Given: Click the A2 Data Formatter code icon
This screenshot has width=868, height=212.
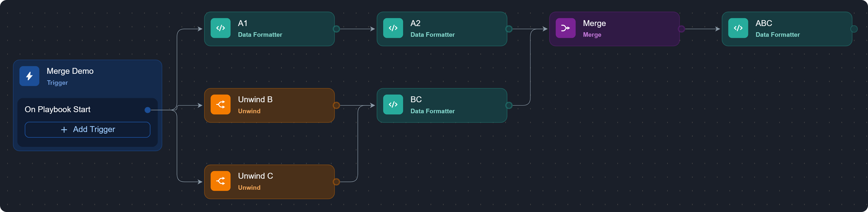Looking at the screenshot, I should point(393,28).
